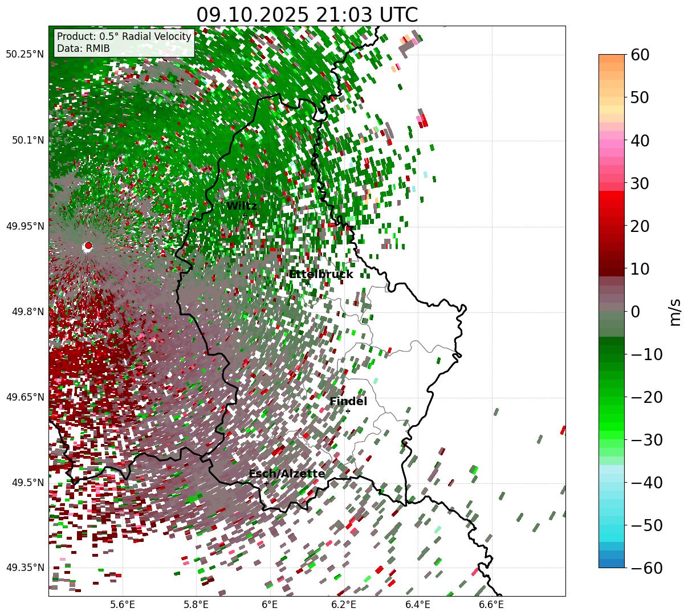
Task: Click the Ettelbruck city label
Action: pyautogui.click(x=320, y=275)
